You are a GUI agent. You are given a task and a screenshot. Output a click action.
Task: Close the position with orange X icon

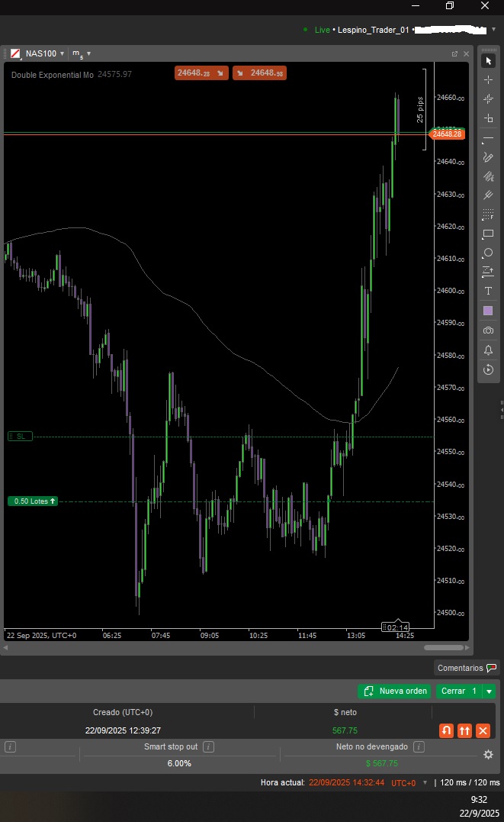483,730
